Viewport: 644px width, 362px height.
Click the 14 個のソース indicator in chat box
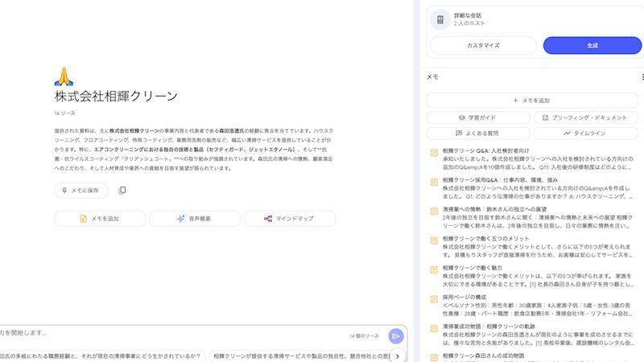pyautogui.click(x=364, y=336)
